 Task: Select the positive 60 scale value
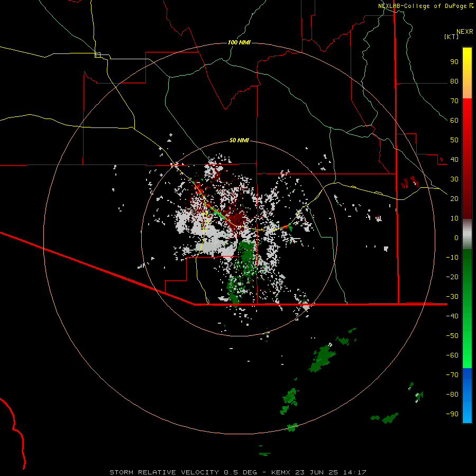(x=454, y=121)
